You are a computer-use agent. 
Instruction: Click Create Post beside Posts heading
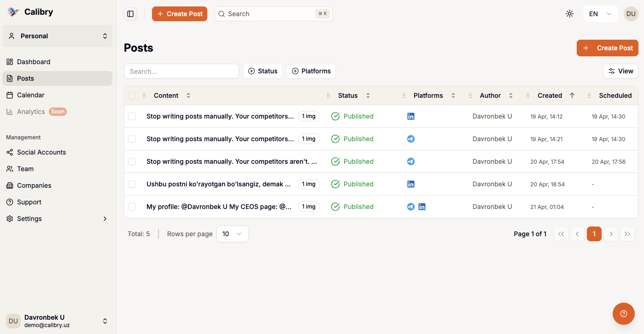(x=608, y=48)
